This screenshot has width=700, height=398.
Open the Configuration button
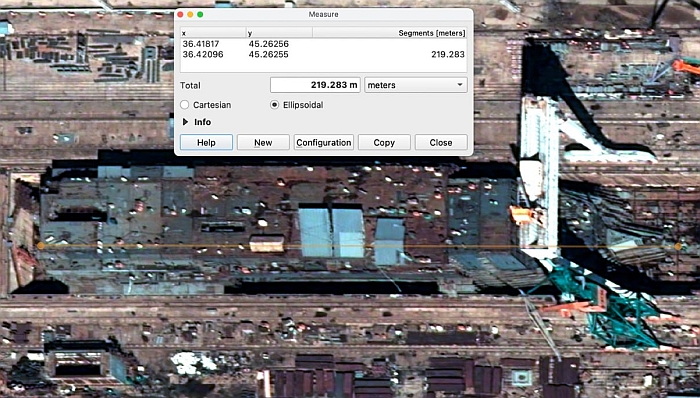[324, 142]
